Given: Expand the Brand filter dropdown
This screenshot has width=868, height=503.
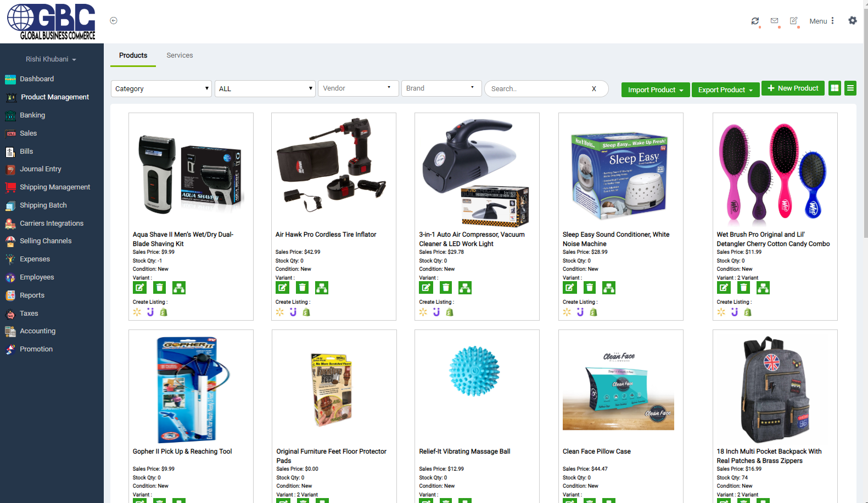Looking at the screenshot, I should [x=441, y=88].
